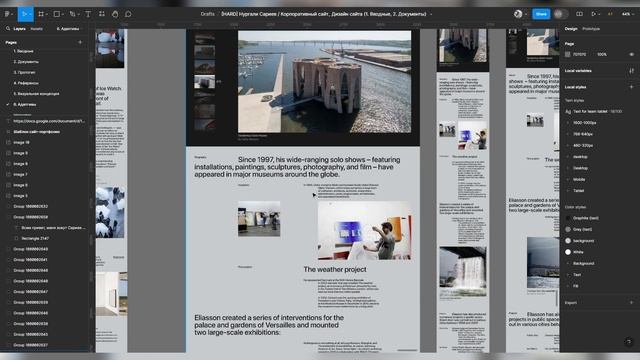Click the second collaborator avatar
Screen dimensions: 640x360
tap(559, 14)
